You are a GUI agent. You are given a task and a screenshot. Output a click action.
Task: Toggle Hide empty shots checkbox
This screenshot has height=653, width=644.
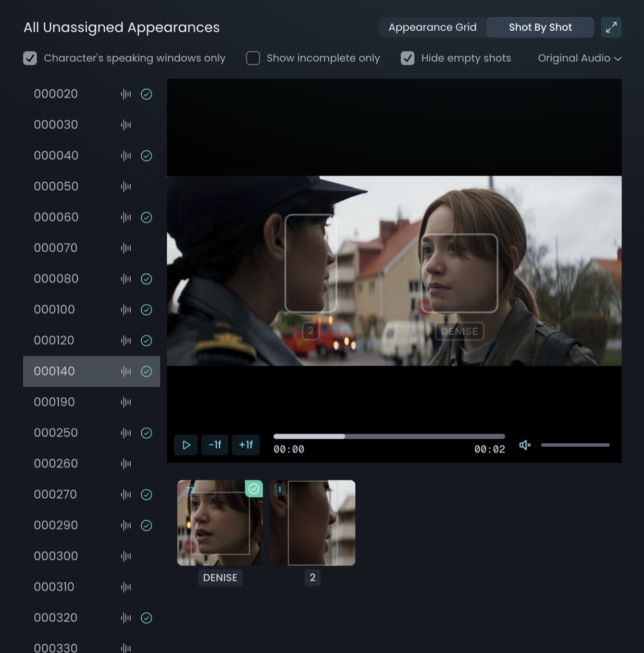pyautogui.click(x=408, y=58)
